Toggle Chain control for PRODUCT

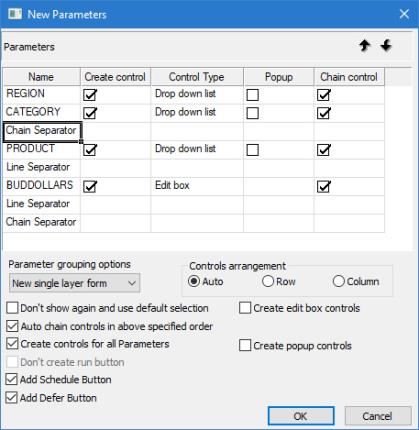(x=324, y=150)
